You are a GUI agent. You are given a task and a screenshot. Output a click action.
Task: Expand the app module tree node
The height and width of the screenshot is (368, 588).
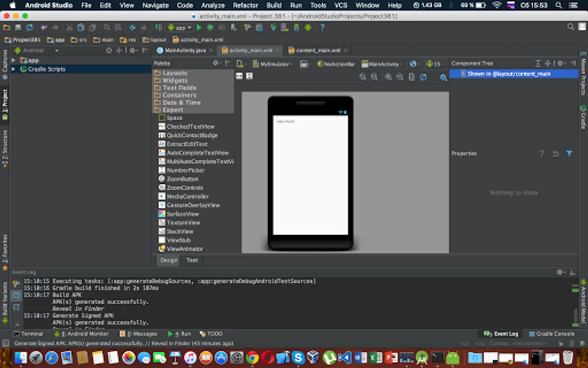[13, 60]
